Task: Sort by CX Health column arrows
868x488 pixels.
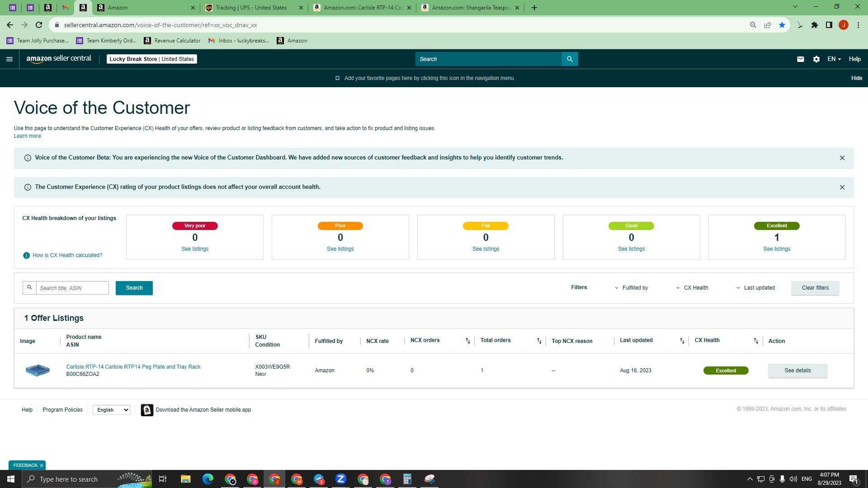Action: 756,341
